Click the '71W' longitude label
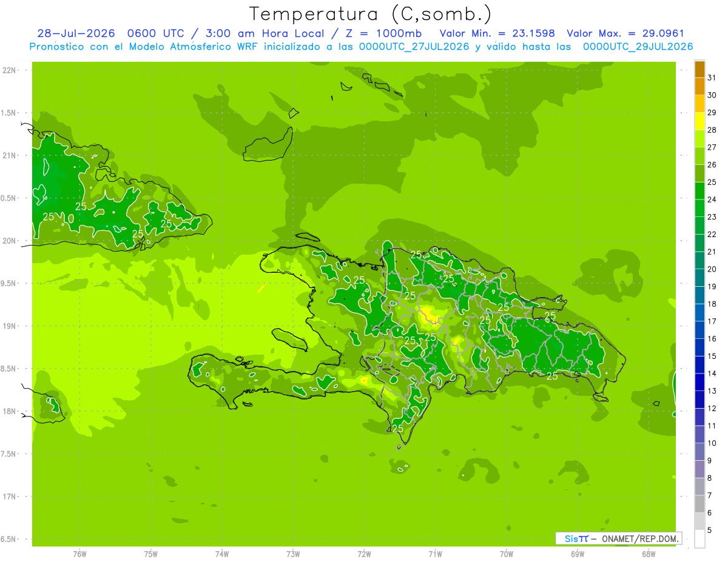This screenshot has height=562, width=728. [x=435, y=555]
